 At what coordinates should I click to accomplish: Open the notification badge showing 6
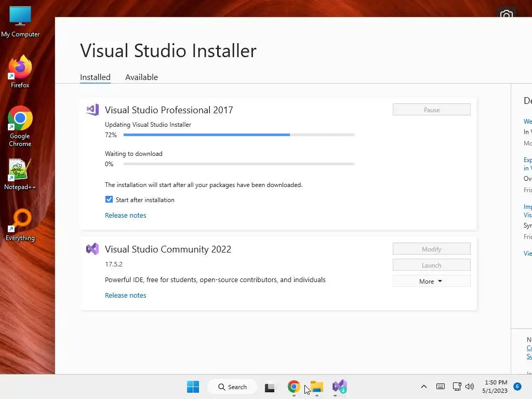tap(517, 387)
